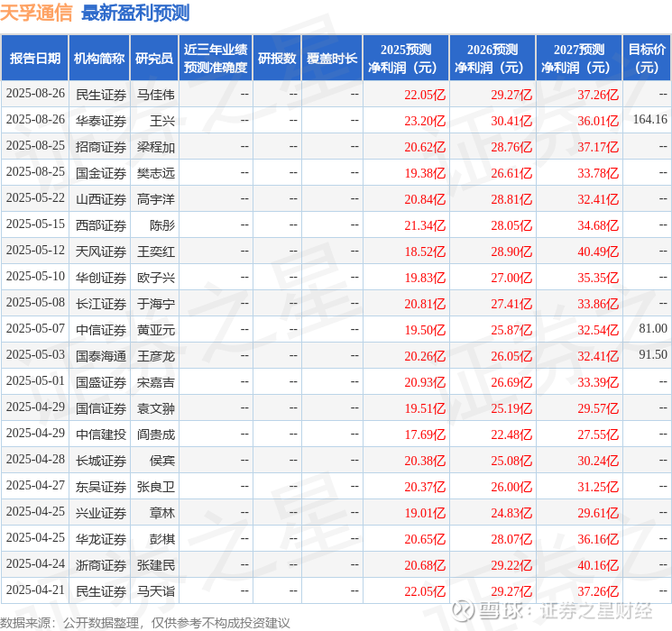Select the 山西证券 cell
This screenshot has width=672, height=631.
101,199
